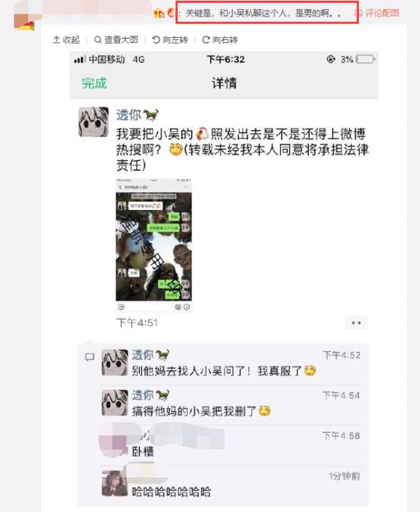The width and height of the screenshot is (420, 512).
Task: Open the two-dot more options button
Action: 356,323
